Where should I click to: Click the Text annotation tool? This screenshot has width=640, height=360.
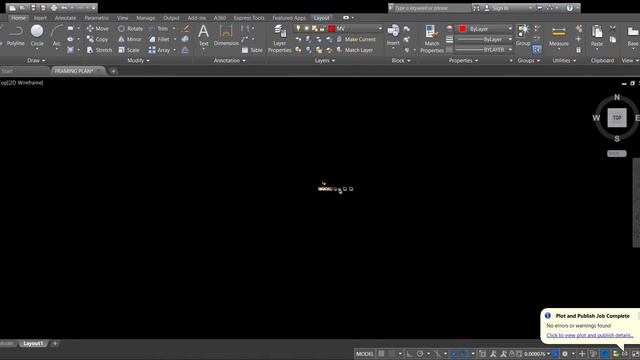203,36
